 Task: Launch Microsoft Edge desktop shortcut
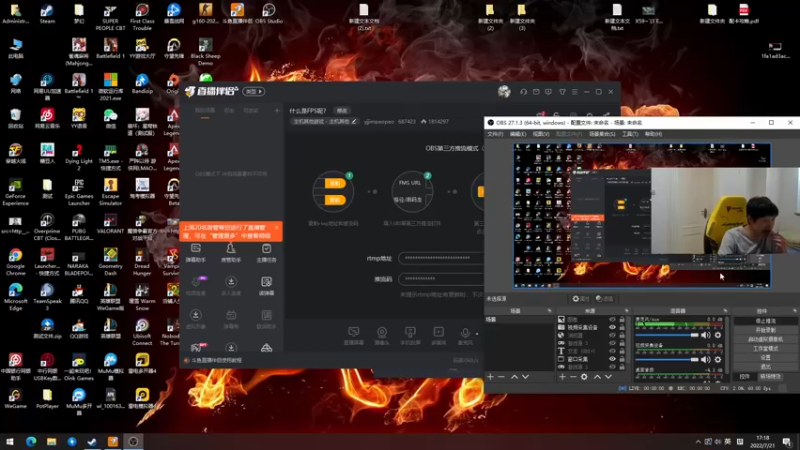[15, 297]
